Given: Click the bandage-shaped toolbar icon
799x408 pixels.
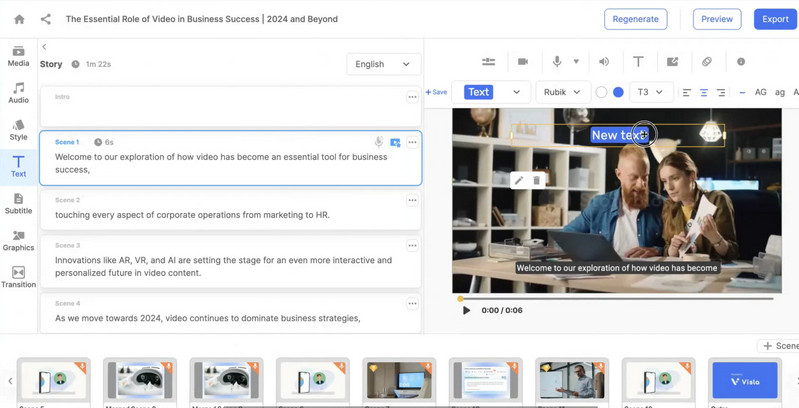Looking at the screenshot, I should coord(707,62).
